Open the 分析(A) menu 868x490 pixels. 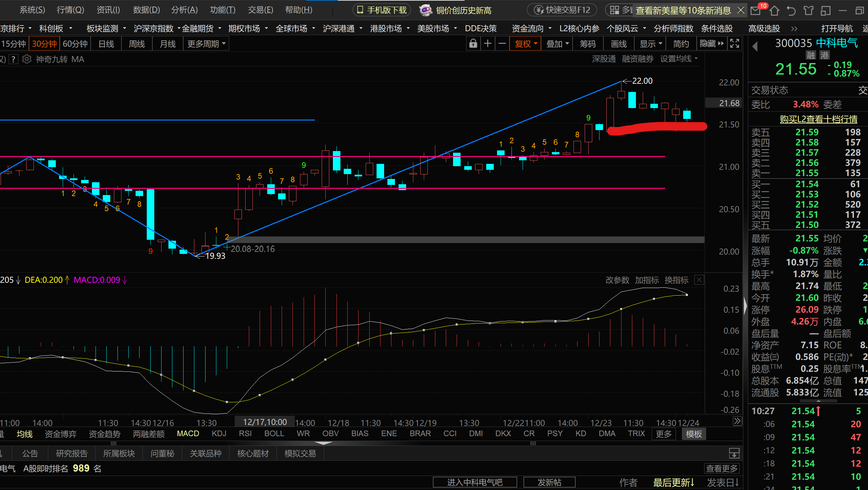click(x=184, y=10)
